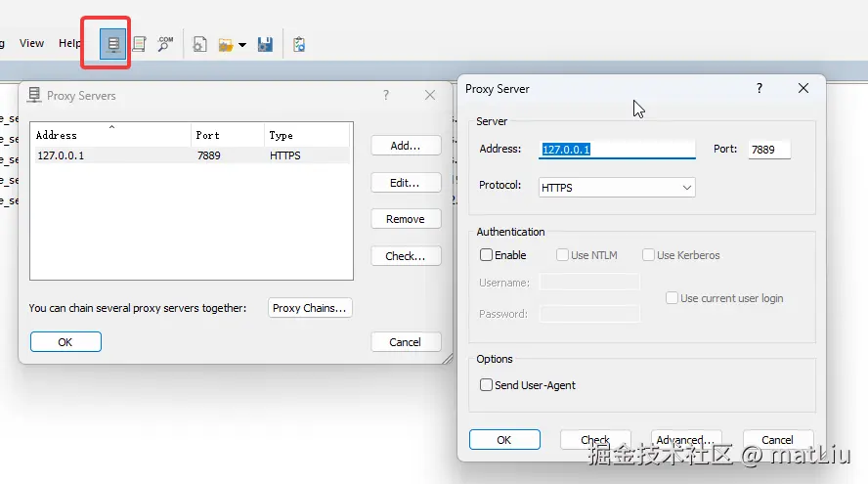Screen dimensions: 868x484
Task: Click Check button in Proxy Server dialog
Action: point(595,440)
